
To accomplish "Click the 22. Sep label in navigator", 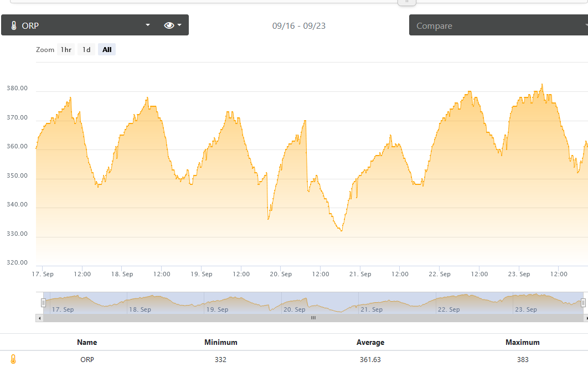I will [x=449, y=309].
